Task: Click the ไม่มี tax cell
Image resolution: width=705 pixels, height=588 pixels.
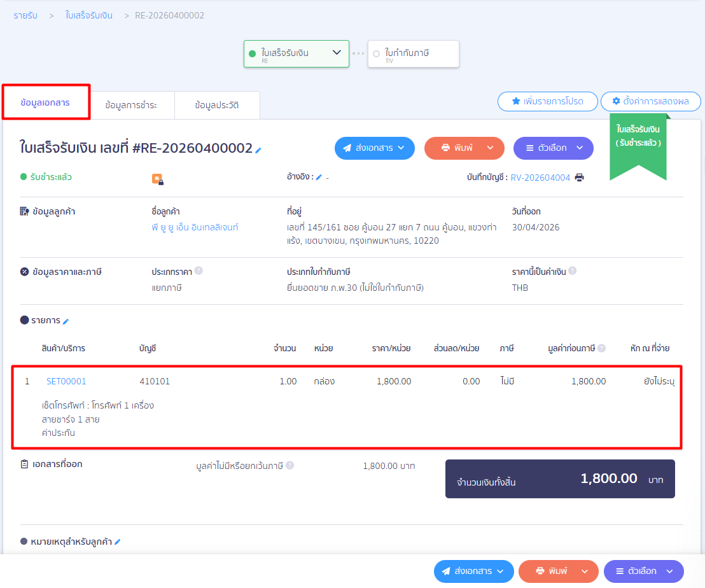Action: (507, 381)
